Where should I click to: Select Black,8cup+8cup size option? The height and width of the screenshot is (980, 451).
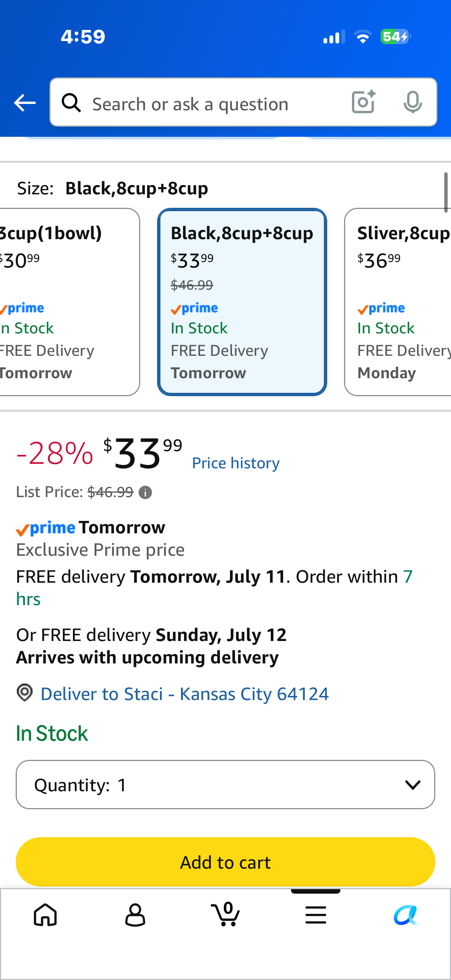[x=242, y=302]
